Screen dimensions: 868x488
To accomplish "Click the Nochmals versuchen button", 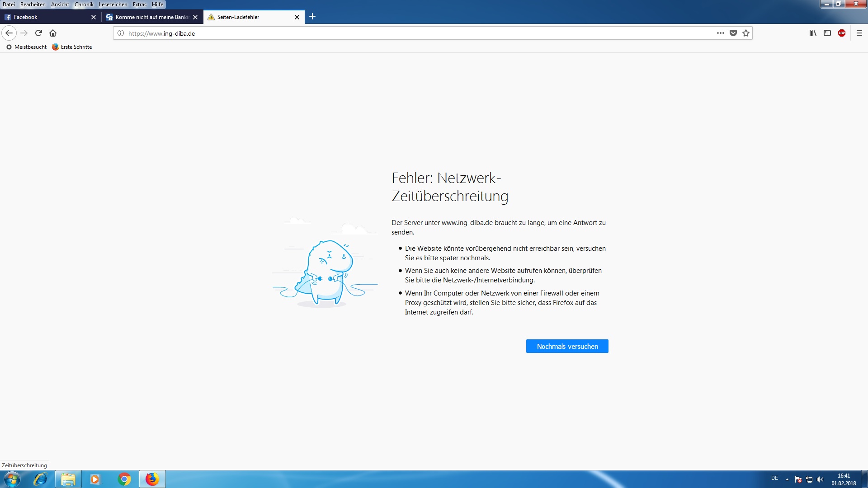I will (x=567, y=346).
